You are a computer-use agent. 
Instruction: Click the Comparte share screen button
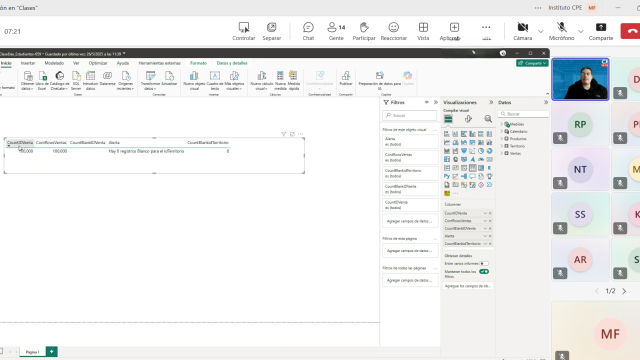click(x=601, y=31)
